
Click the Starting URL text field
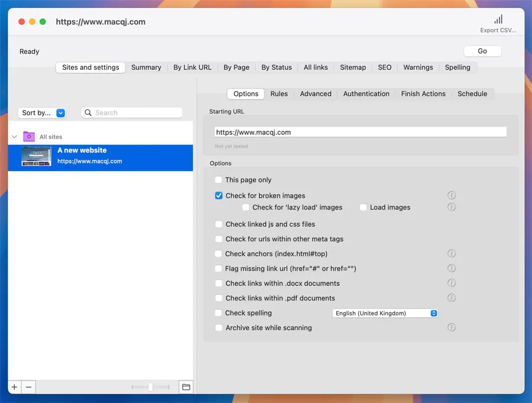tap(361, 133)
